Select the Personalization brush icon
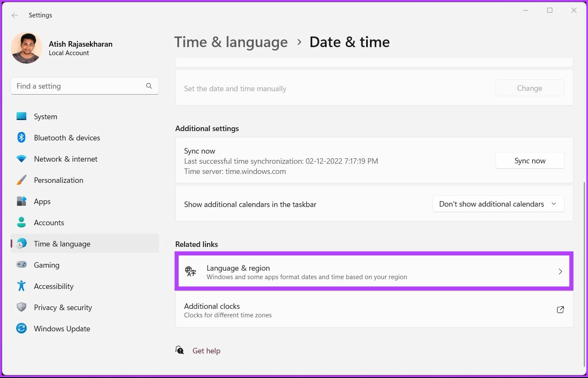 click(x=21, y=180)
